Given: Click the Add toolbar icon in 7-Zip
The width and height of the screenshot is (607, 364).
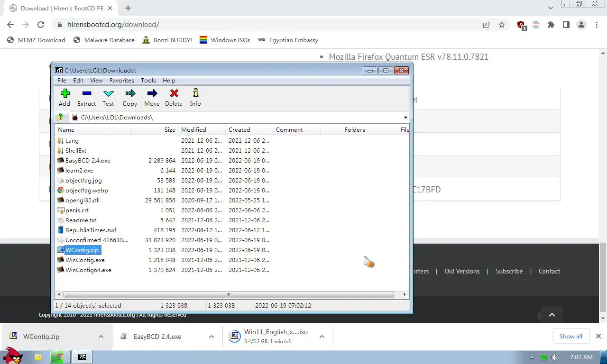Looking at the screenshot, I should point(65,93).
